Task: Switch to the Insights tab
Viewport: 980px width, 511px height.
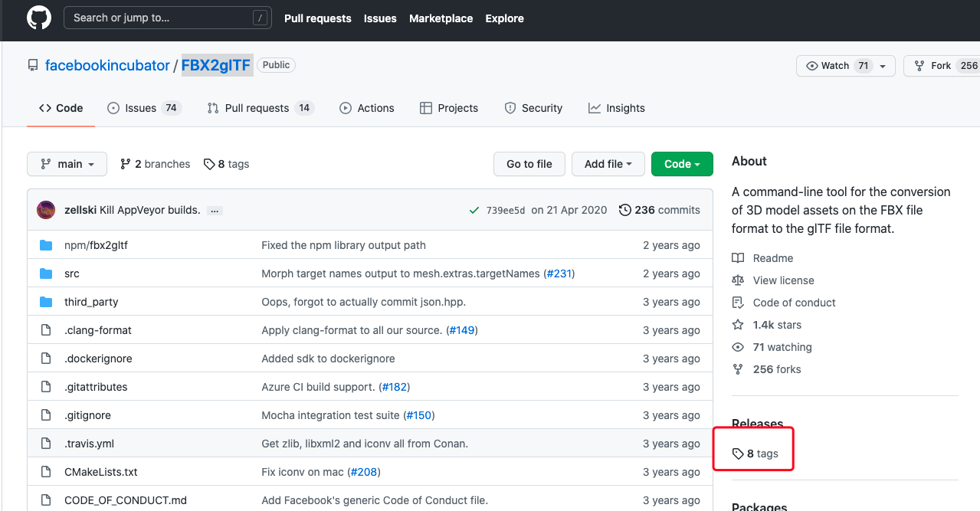Action: click(x=616, y=108)
